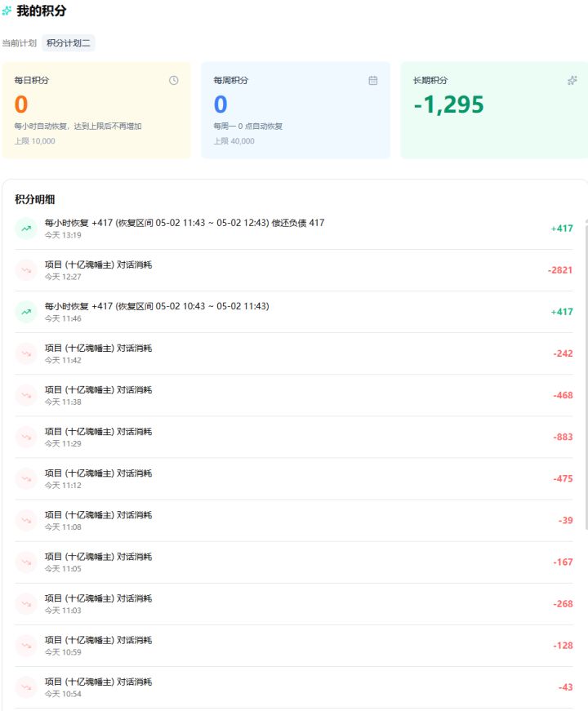Click red down-trend icon of 今天 11:29 entry
This screenshot has width=588, height=711.
point(26,437)
